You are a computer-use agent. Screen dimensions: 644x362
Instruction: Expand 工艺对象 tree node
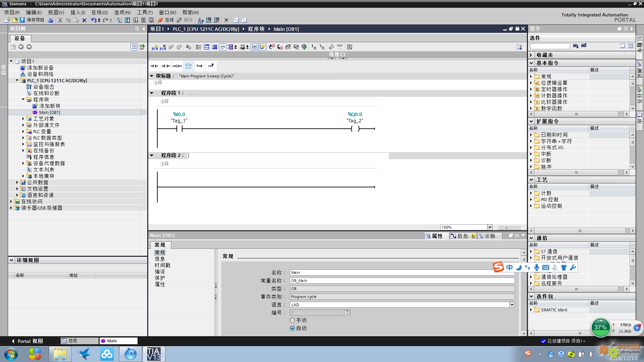pyautogui.click(x=23, y=119)
